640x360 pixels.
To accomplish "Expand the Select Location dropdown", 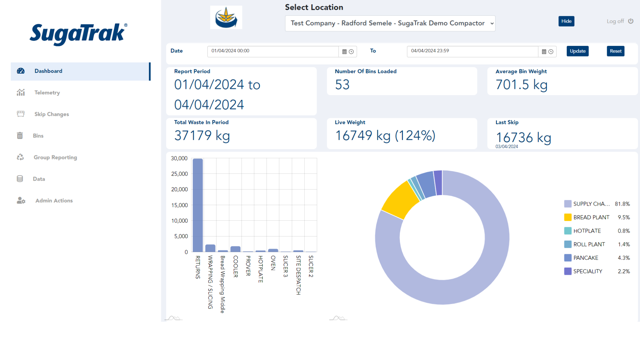I will pos(390,23).
